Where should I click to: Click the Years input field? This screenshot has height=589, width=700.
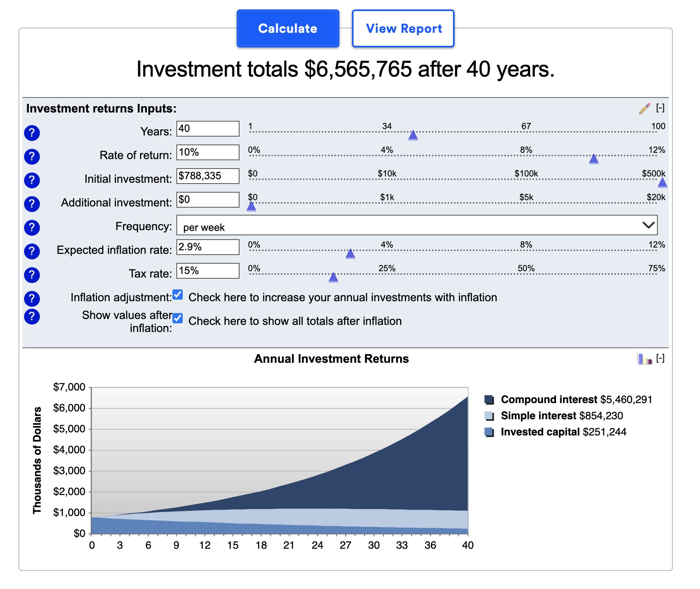tap(208, 129)
